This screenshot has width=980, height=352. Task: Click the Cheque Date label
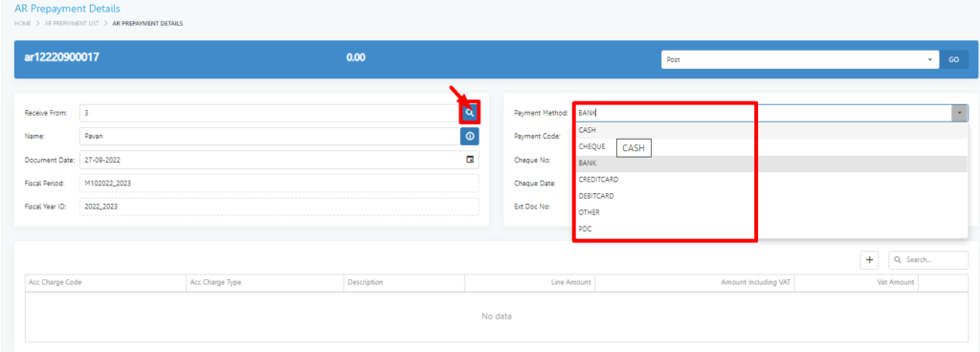(535, 184)
